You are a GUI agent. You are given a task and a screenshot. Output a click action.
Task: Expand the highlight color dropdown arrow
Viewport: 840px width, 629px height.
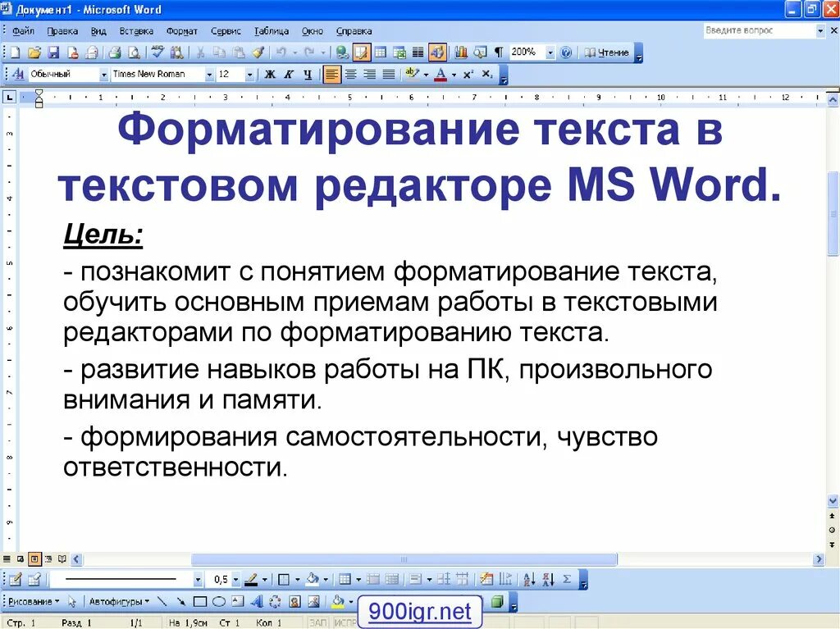pyautogui.click(x=427, y=75)
